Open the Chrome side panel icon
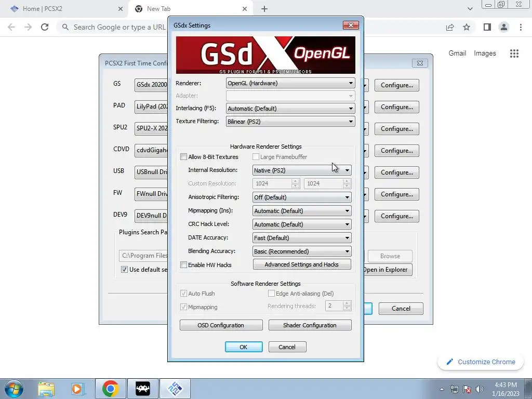The image size is (532, 399). 487,27
